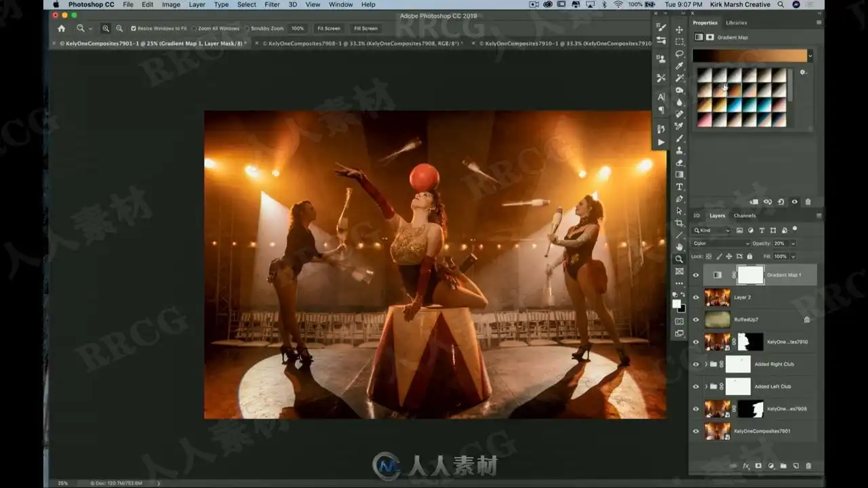
Task: Select the Layer 2 thumbnail
Action: coord(717,298)
